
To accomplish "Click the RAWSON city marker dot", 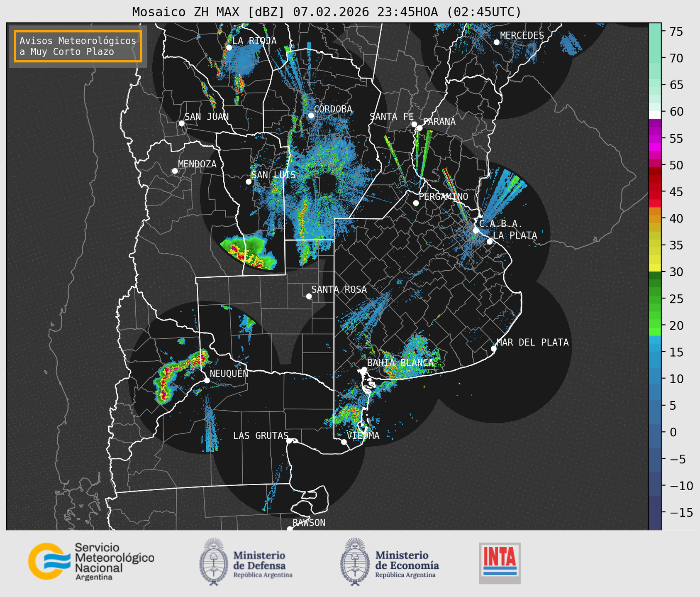I will tap(290, 529).
